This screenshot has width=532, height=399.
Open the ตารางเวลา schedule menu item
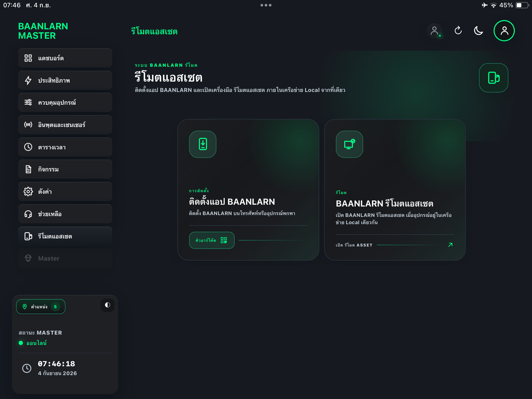(x=65, y=147)
